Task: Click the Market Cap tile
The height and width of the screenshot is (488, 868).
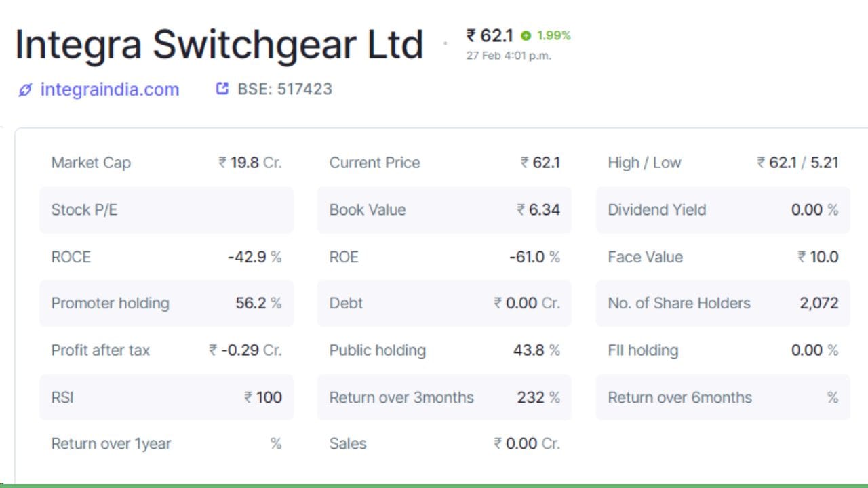Action: tap(166, 163)
